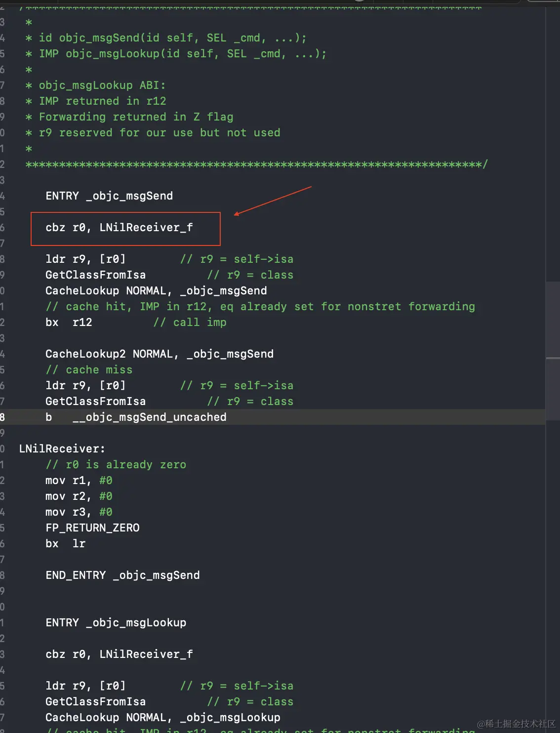Click the bx r12 instruction
The height and width of the screenshot is (733, 560).
[x=69, y=323]
